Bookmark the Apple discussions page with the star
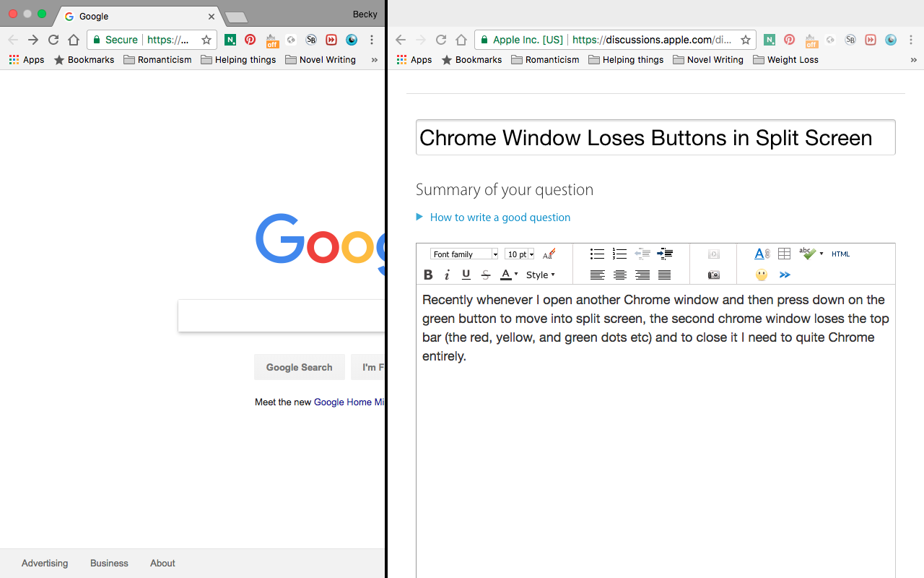 [746, 40]
